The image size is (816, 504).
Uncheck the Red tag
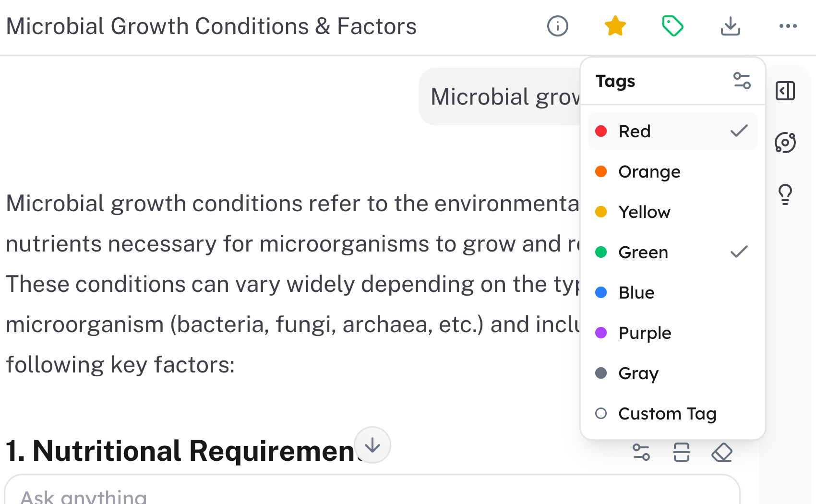[672, 131]
